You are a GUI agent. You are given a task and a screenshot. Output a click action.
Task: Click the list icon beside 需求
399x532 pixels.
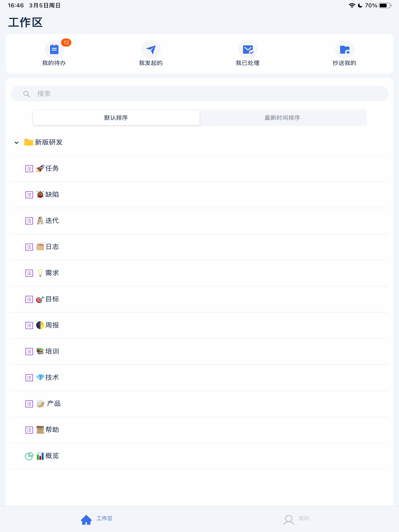(29, 273)
